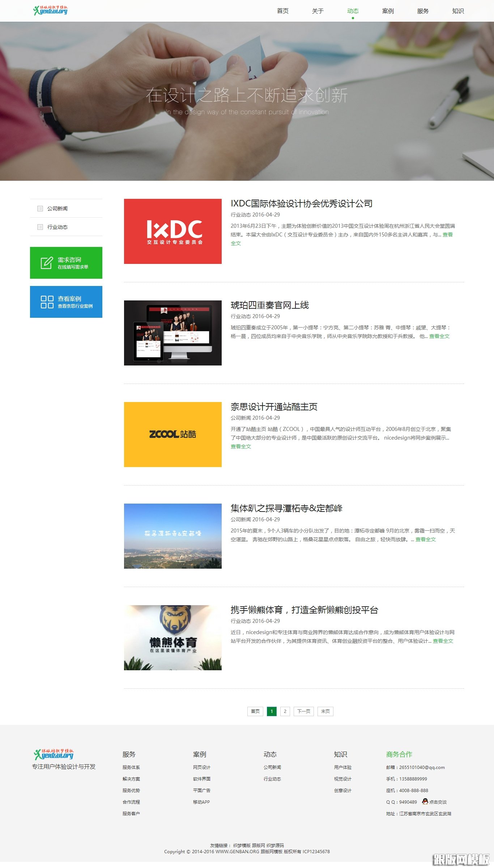Open 服务客户 footer link
This screenshot has width=494, height=868.
coord(131,813)
